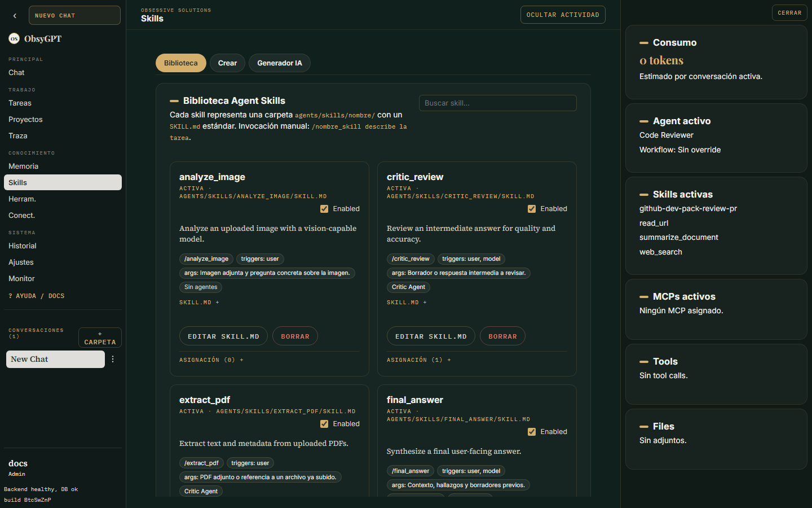The width and height of the screenshot is (812, 508).
Task: Open the Generador IA tab
Action: point(280,63)
